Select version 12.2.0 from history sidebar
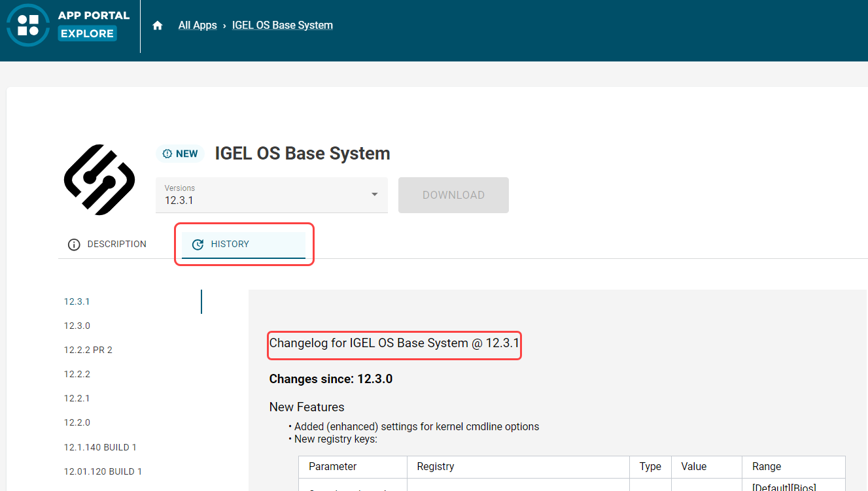 tap(77, 422)
